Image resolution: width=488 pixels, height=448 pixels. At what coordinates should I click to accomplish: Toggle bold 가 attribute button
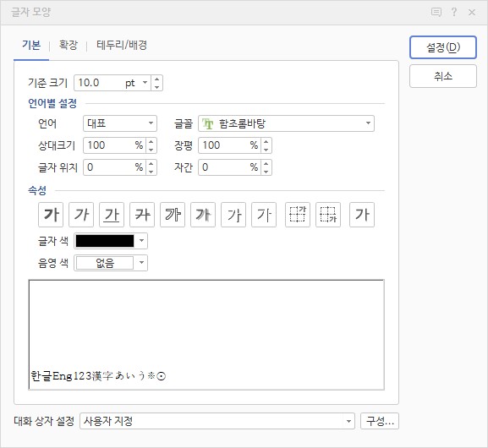51,215
